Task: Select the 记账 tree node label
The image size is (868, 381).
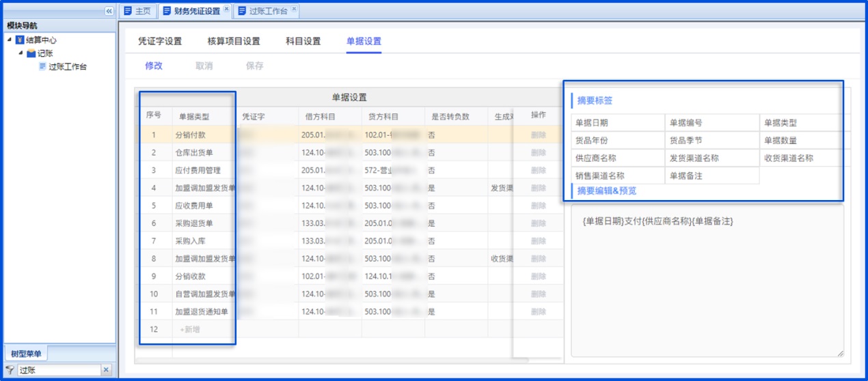Action: click(45, 53)
